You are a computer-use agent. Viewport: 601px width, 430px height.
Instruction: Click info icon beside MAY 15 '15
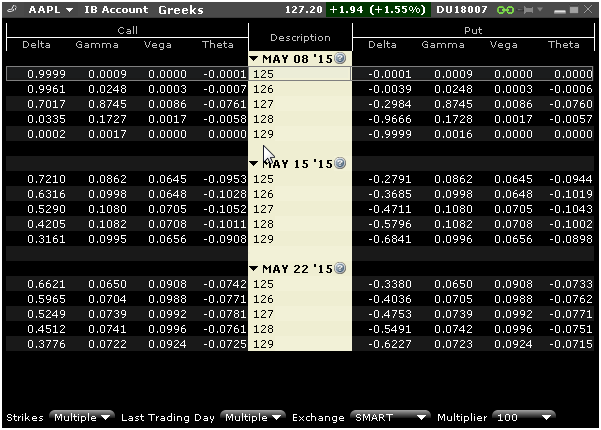[340, 163]
